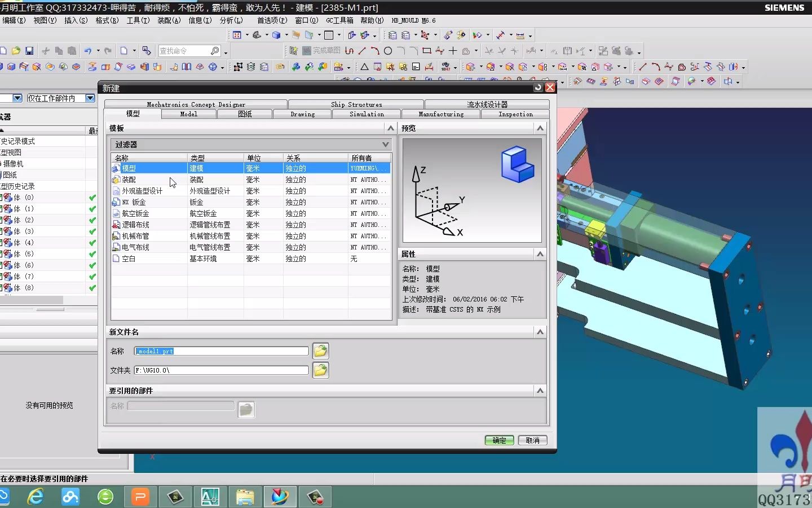812x508 pixels.
Task: Select 体 (3) in the part navigator
Action: [24, 231]
